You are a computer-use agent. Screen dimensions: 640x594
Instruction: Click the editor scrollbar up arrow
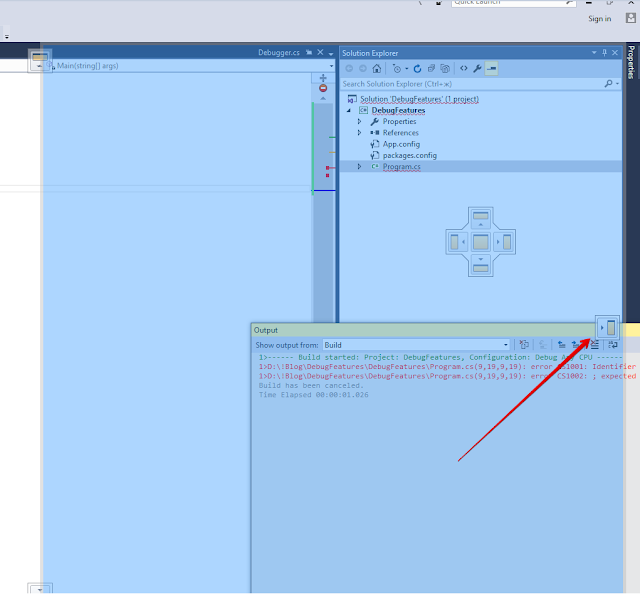point(323,98)
